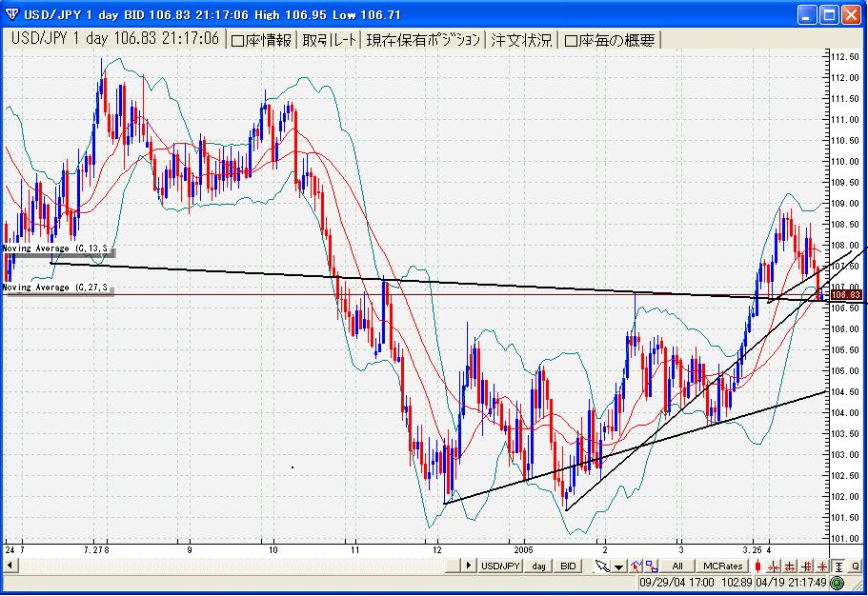Open the cursor tool dropdown arrow

[618, 566]
